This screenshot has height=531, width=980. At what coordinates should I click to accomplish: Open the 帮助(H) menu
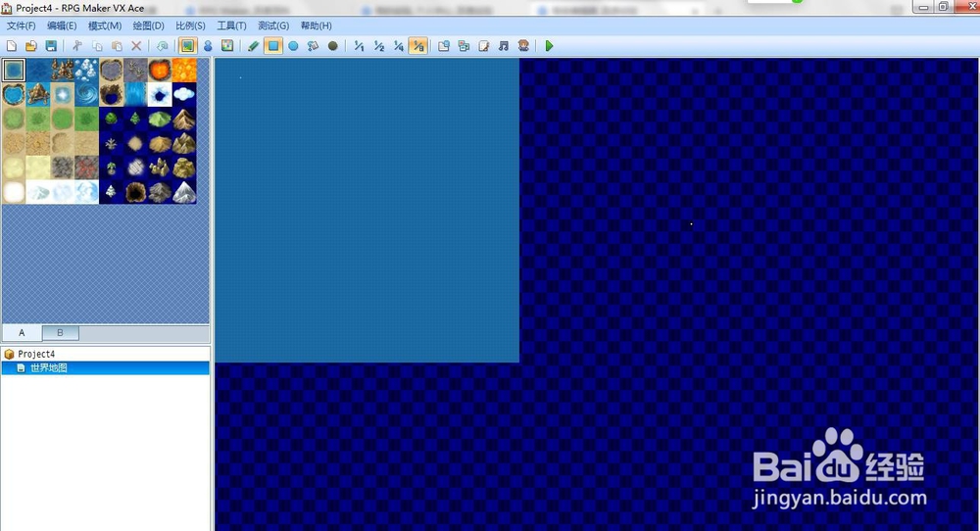pos(316,25)
